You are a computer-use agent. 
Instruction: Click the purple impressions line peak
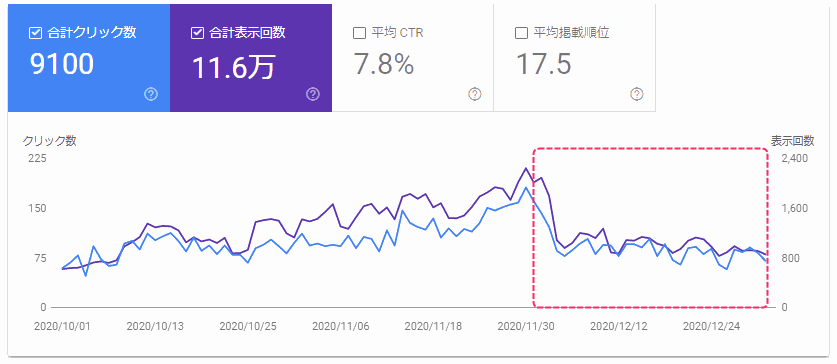coord(526,168)
